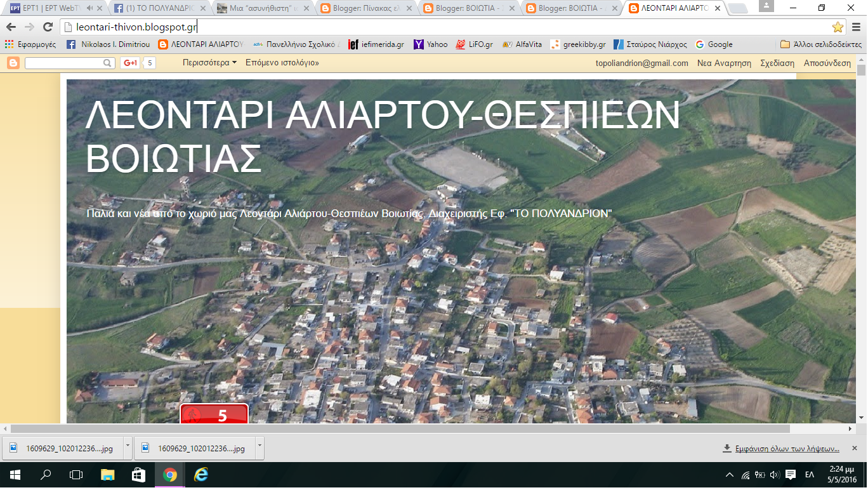Open the volume control in the tray
Image resolution: width=868 pixels, height=490 pixels.
pos(775,475)
